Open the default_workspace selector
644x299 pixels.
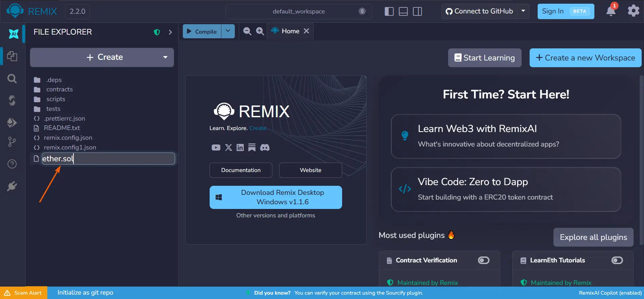tap(299, 11)
